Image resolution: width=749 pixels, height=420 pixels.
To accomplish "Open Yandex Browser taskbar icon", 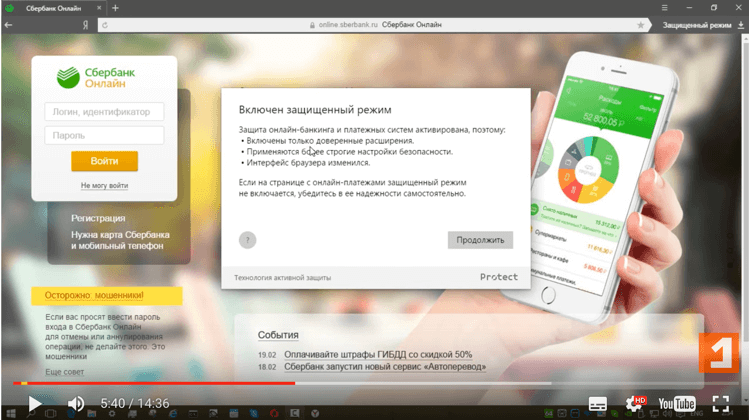I will (x=315, y=413).
